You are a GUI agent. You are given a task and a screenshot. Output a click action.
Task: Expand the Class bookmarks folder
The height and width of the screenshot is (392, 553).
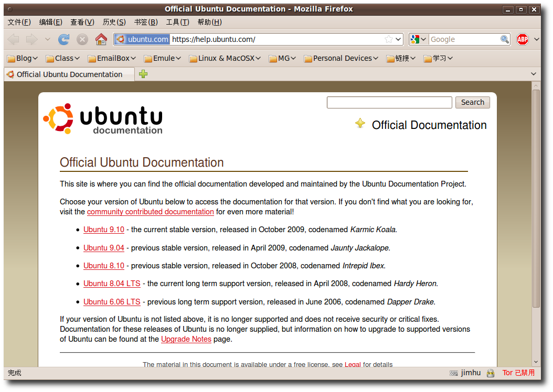[x=63, y=59]
